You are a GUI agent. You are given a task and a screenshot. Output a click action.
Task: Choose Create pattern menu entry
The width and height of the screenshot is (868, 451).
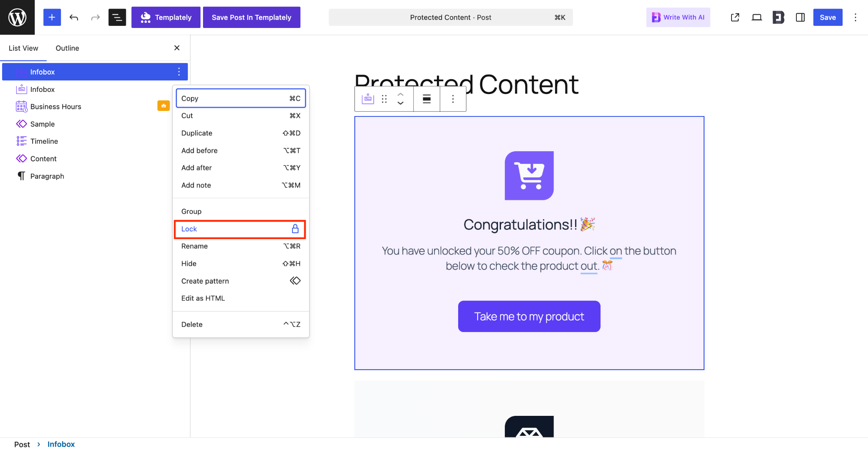coord(241,281)
